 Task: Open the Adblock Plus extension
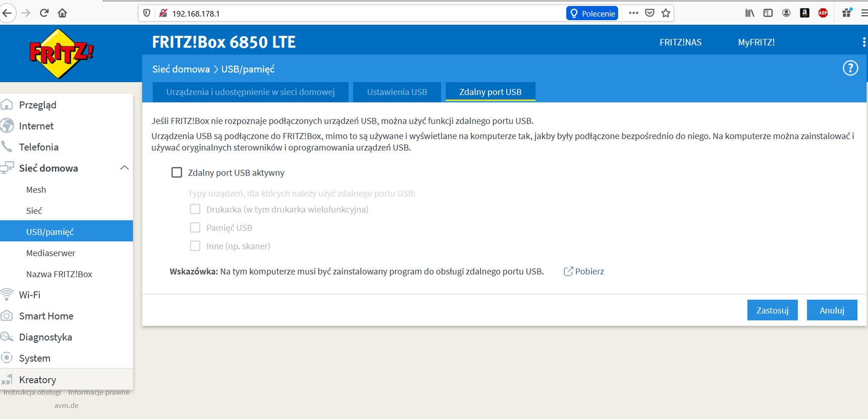point(823,13)
